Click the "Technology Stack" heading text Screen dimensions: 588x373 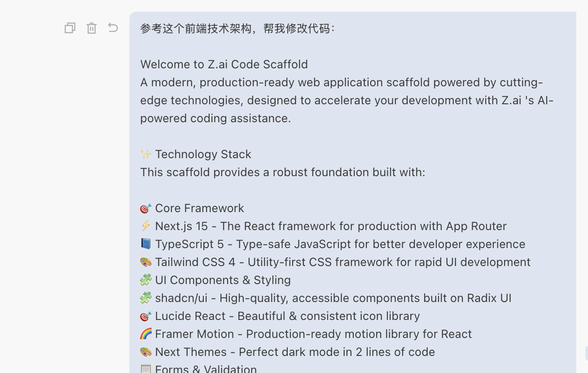[203, 154]
